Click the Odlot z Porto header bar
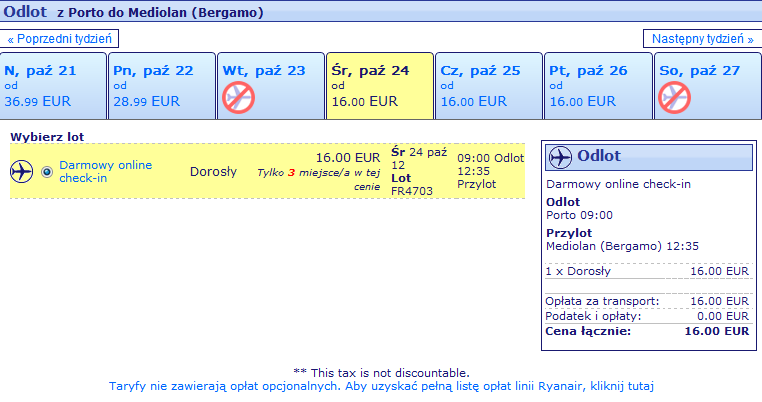Viewport: 762px width, 402px height. [381, 12]
